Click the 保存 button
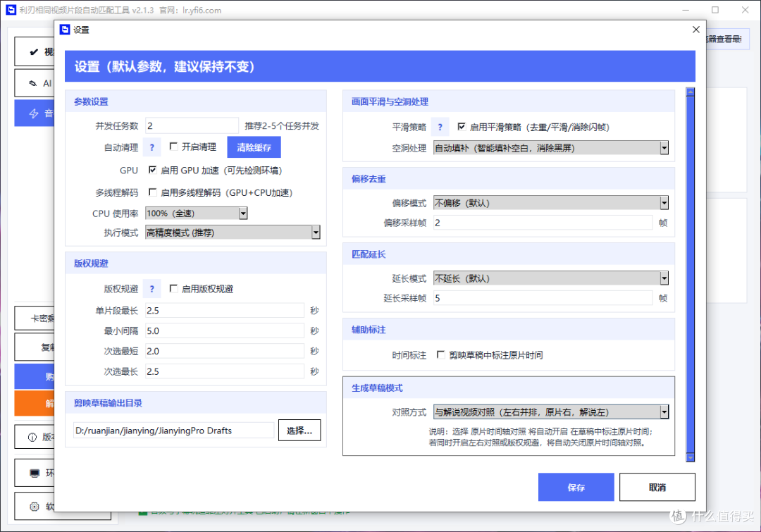The height and width of the screenshot is (532, 761). coord(576,488)
